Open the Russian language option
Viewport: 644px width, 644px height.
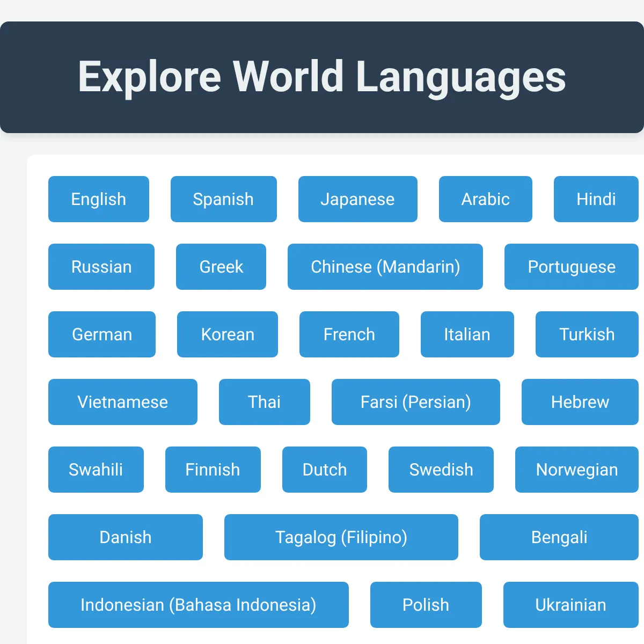pyautogui.click(x=101, y=267)
